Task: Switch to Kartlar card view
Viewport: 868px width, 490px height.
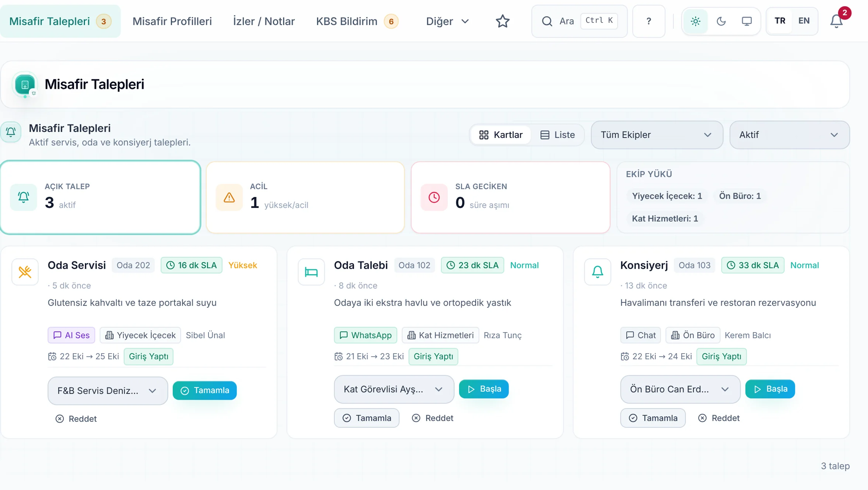Action: point(501,135)
